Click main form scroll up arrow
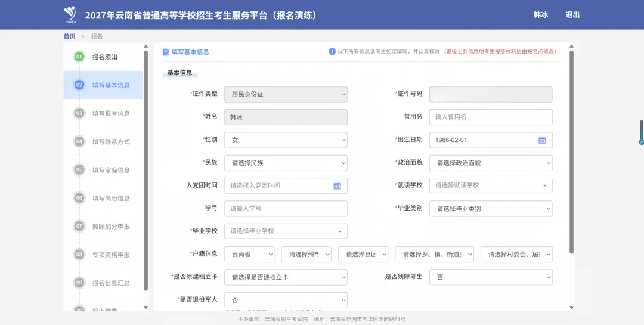Image resolution: width=644 pixels, height=325 pixels. point(571,47)
